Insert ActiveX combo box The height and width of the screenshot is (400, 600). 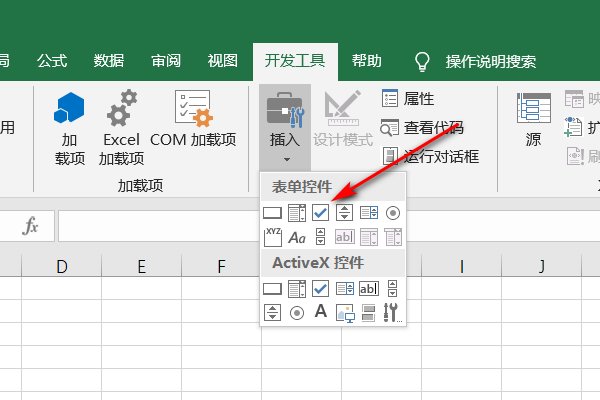[x=297, y=289]
